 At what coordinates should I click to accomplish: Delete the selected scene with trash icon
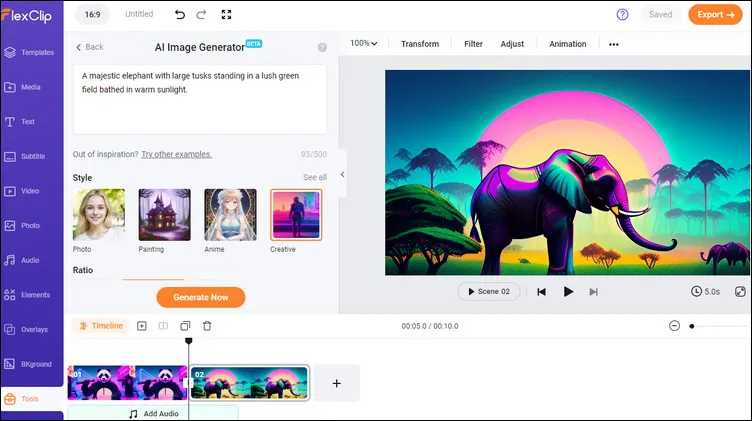(207, 326)
